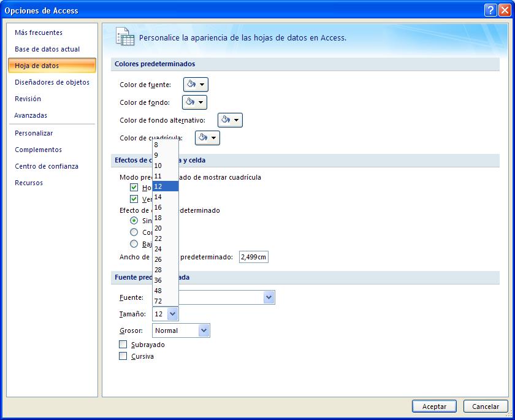Screen dimensions: 515x420
Task: Close the Opciones de Access dialog
Action: coord(505,10)
